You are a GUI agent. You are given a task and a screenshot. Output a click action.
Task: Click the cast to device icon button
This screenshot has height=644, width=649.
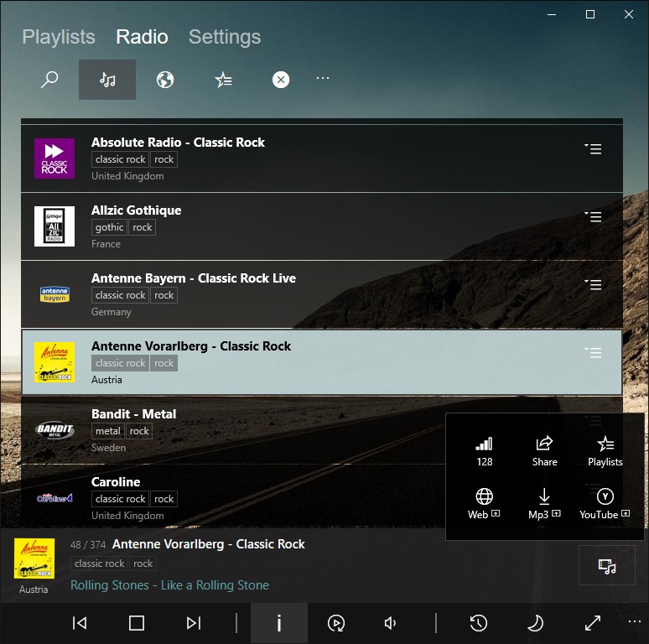[x=607, y=565]
